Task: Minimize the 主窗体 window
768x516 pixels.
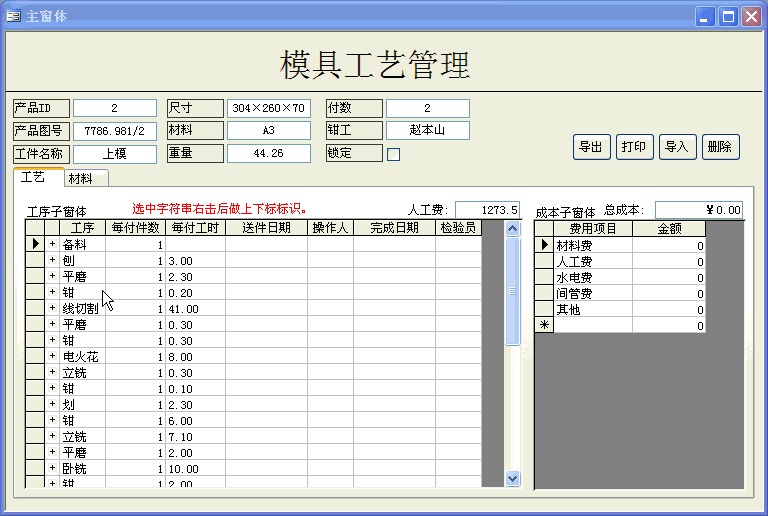Action: pos(706,16)
